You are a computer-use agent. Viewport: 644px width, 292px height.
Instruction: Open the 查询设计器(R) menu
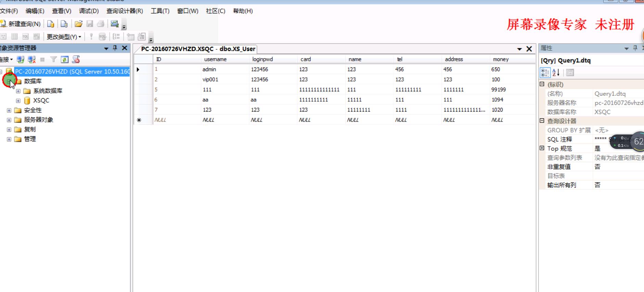pyautogui.click(x=125, y=11)
